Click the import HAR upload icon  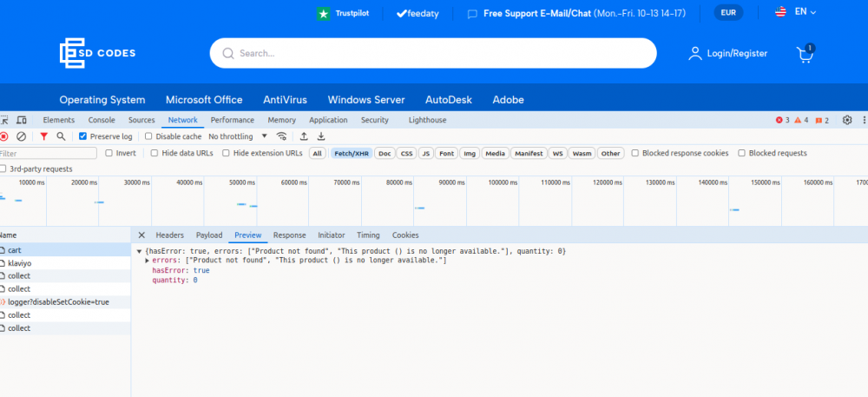[304, 136]
